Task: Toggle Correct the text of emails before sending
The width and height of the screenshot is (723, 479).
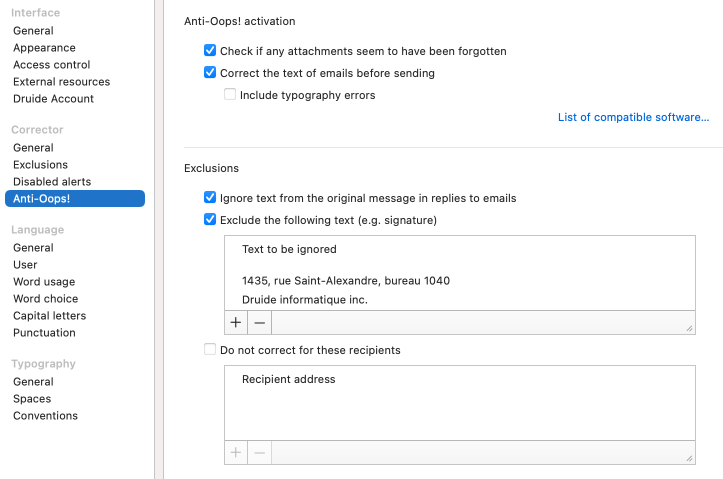Action: pyautogui.click(x=210, y=73)
